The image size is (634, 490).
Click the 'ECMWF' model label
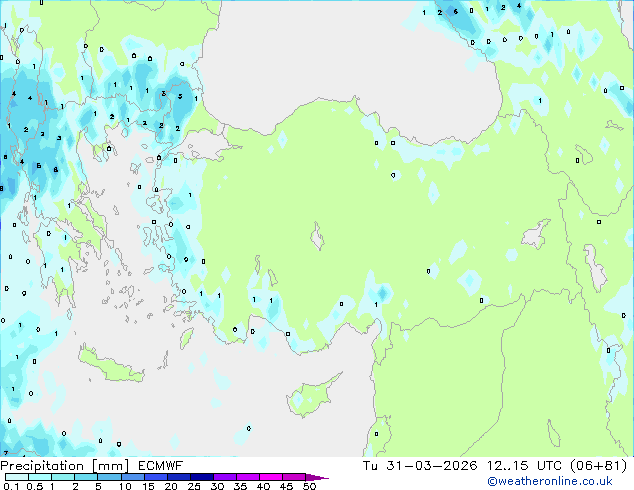161,466
